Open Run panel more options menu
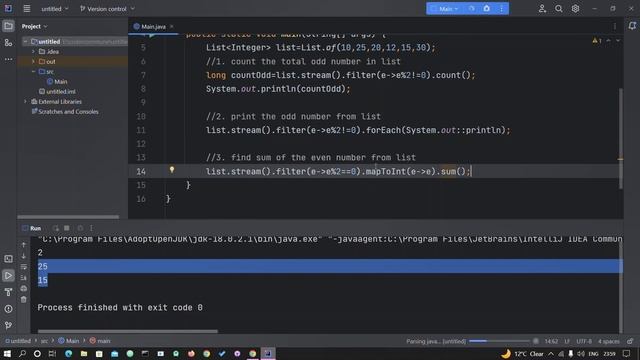 click(x=91, y=228)
